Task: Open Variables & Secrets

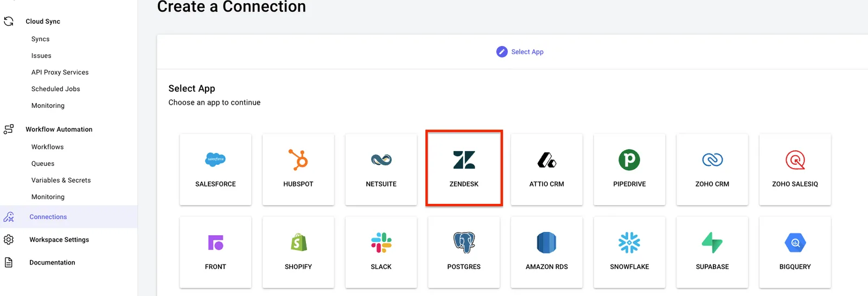Action: 61,181
